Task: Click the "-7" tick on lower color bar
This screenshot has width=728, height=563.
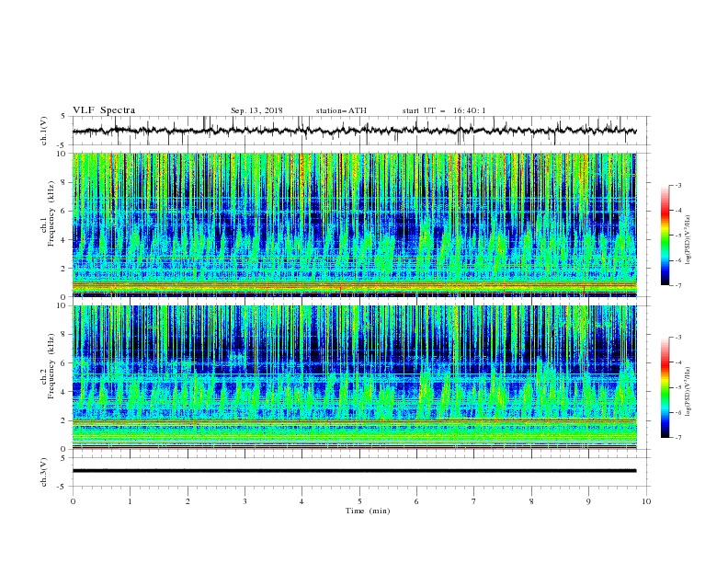Action: [x=677, y=438]
